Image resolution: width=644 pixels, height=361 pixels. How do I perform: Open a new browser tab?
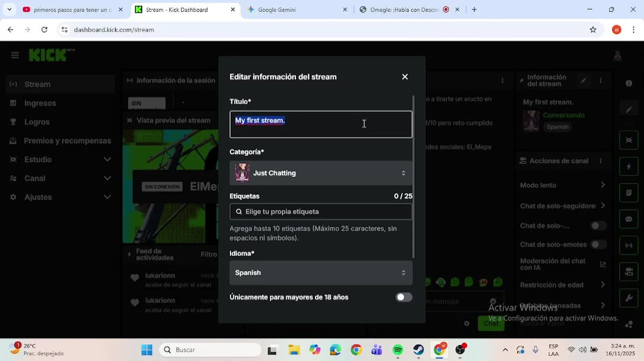pos(474,10)
